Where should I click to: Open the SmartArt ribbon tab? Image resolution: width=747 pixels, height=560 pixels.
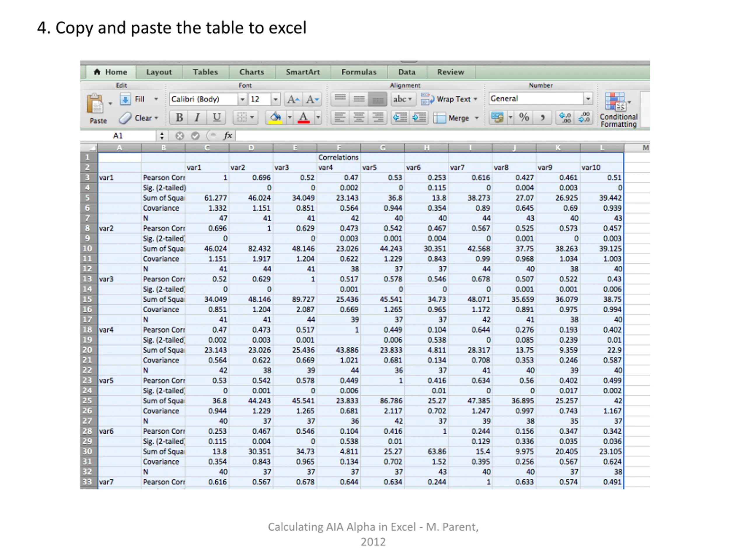(x=303, y=72)
